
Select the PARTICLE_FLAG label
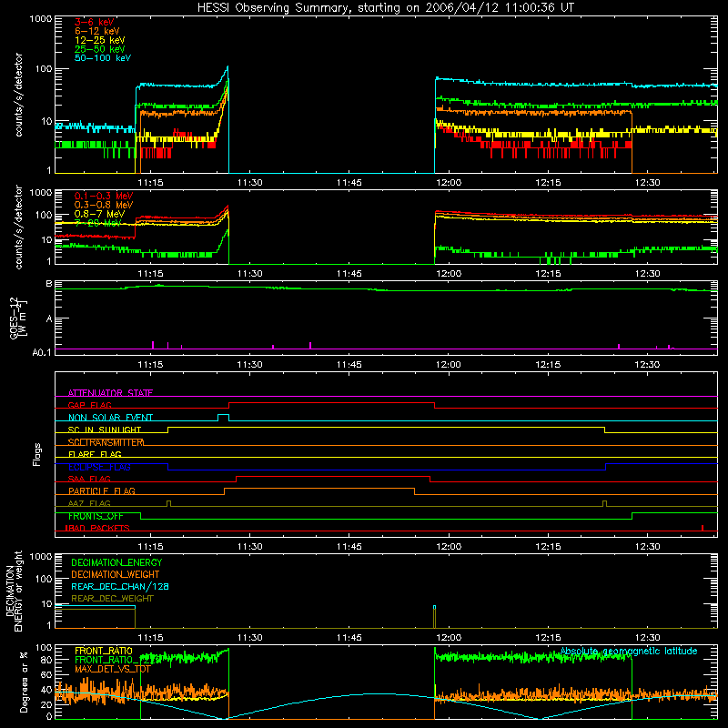(102, 491)
